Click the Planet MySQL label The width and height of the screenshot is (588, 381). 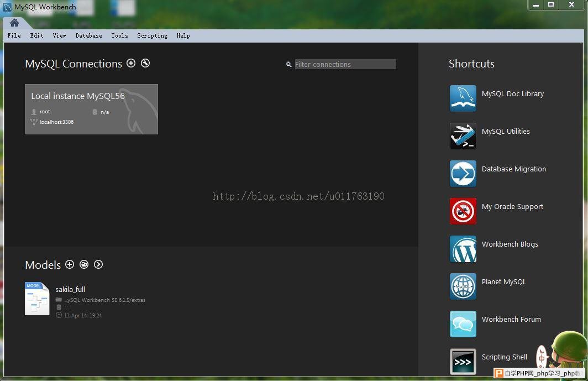pyautogui.click(x=504, y=281)
